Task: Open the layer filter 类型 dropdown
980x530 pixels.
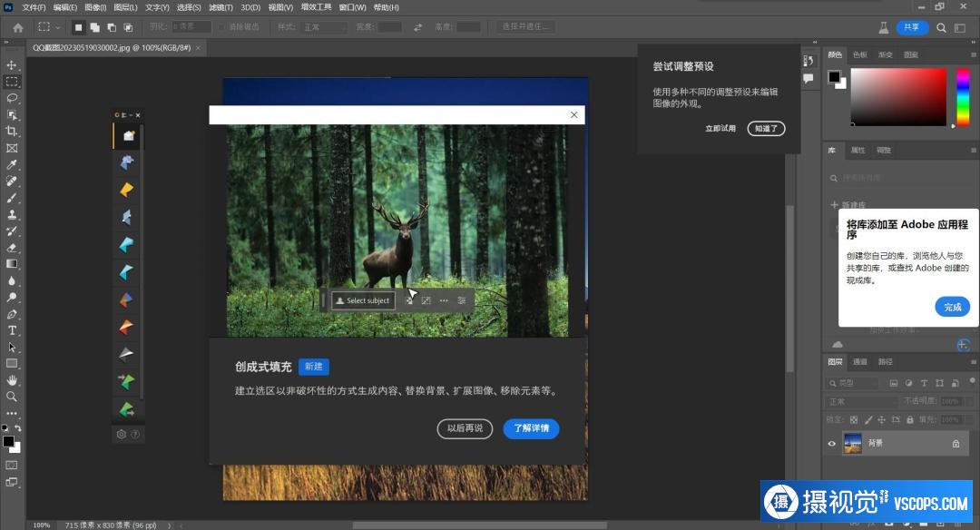Action: (852, 382)
